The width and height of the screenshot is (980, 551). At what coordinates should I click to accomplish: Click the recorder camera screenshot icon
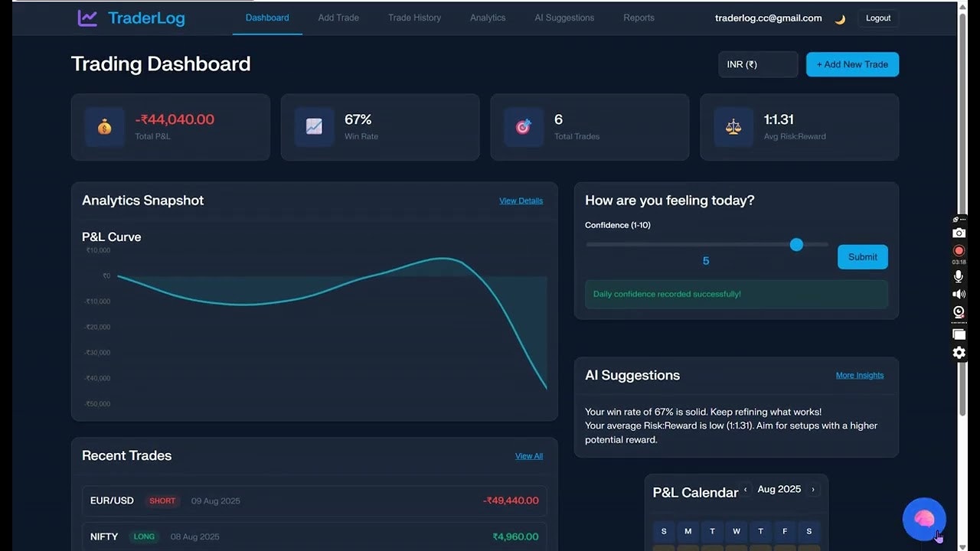tap(959, 233)
